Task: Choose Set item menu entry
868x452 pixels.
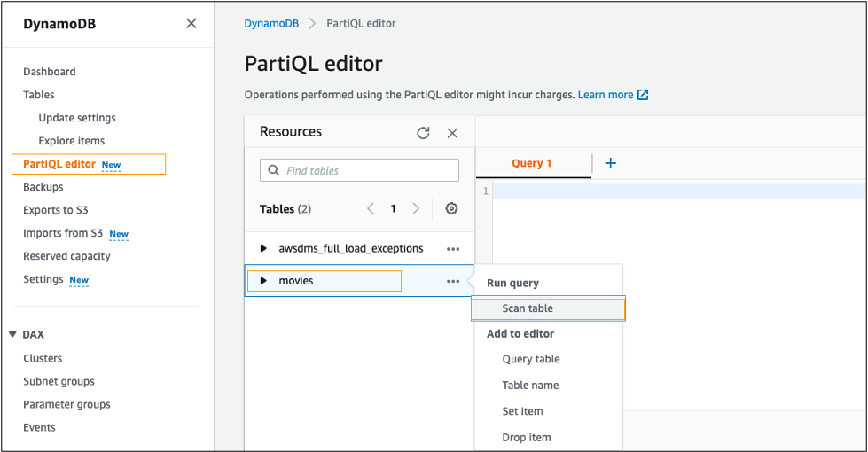Action: coord(522,411)
